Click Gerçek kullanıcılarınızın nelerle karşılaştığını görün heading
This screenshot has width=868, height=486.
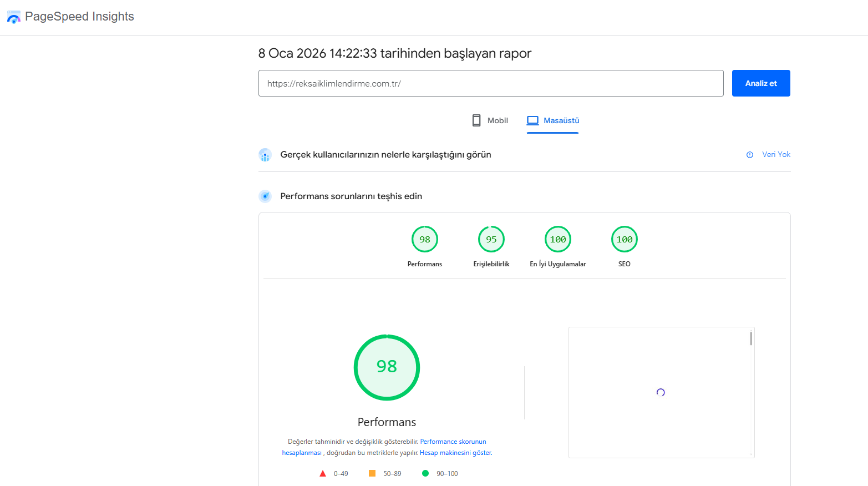click(x=385, y=155)
